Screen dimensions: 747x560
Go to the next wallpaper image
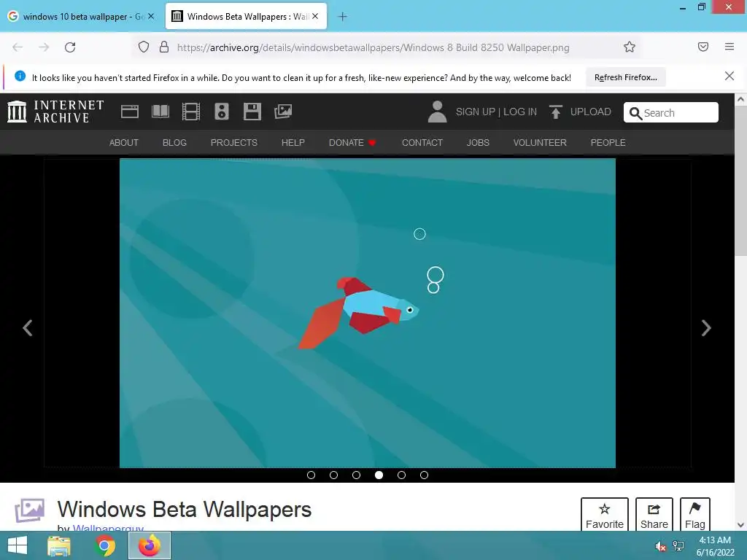[x=706, y=327]
